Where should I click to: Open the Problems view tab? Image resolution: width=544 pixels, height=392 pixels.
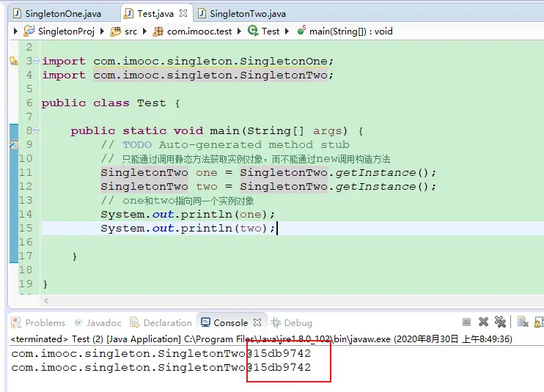click(x=38, y=322)
